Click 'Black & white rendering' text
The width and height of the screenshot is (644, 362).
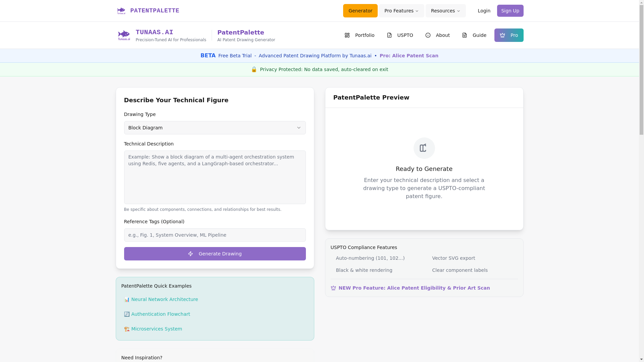point(364,270)
